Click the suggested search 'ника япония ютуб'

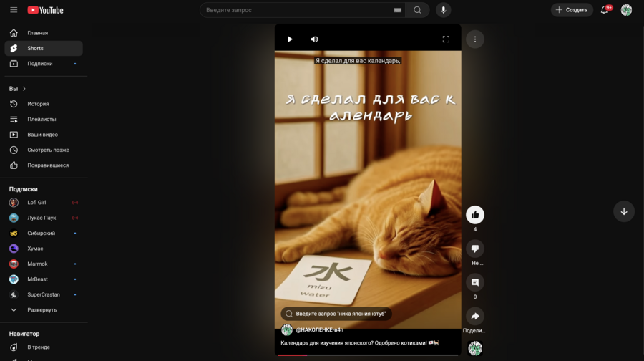tap(336, 314)
